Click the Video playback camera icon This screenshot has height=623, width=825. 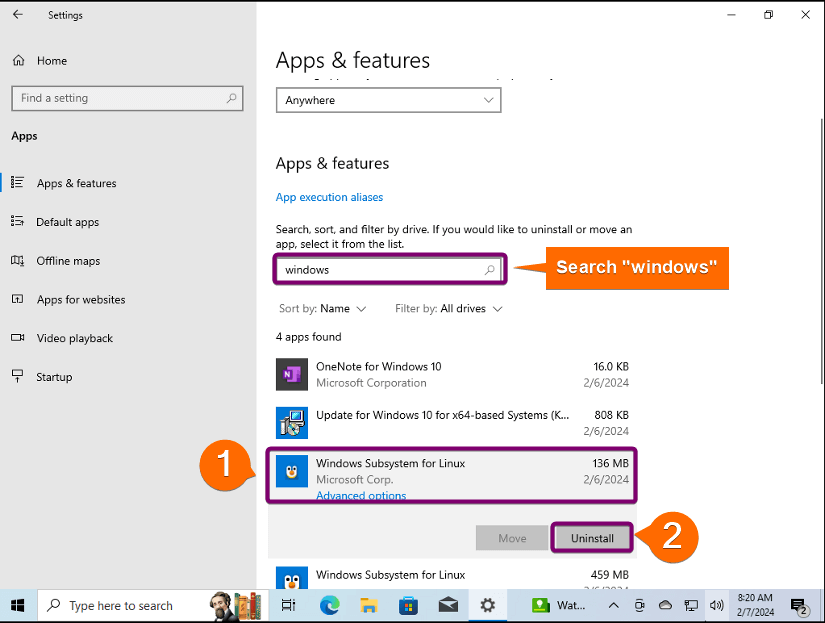(17, 338)
